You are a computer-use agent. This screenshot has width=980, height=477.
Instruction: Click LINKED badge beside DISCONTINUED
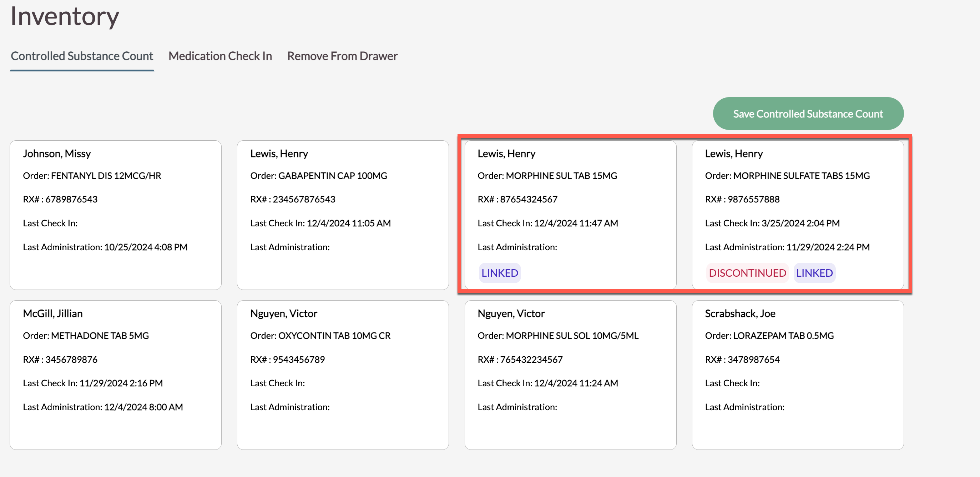point(814,272)
